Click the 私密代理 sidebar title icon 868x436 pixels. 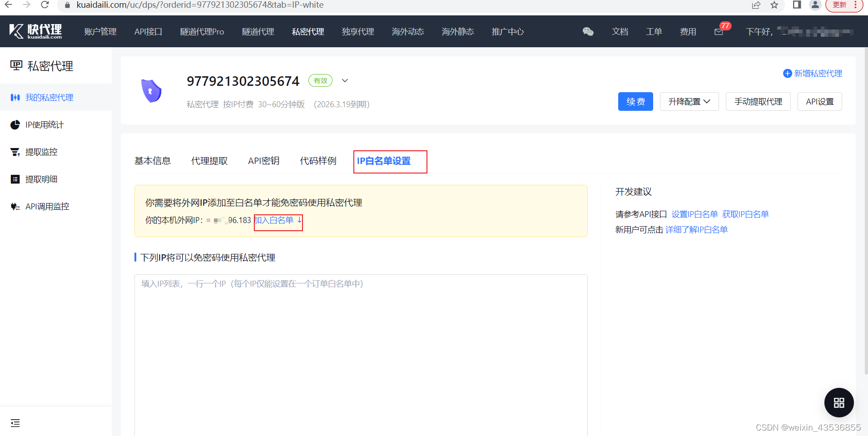pyautogui.click(x=16, y=66)
